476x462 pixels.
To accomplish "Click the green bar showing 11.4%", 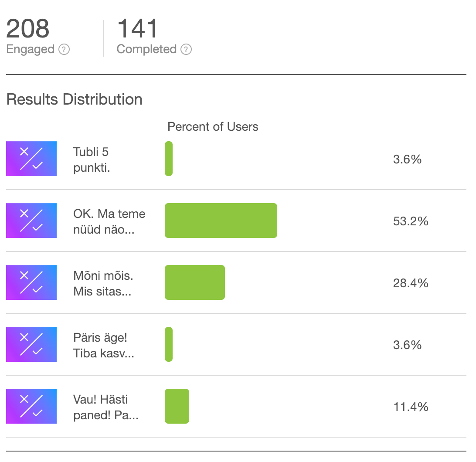I will tap(177, 406).
